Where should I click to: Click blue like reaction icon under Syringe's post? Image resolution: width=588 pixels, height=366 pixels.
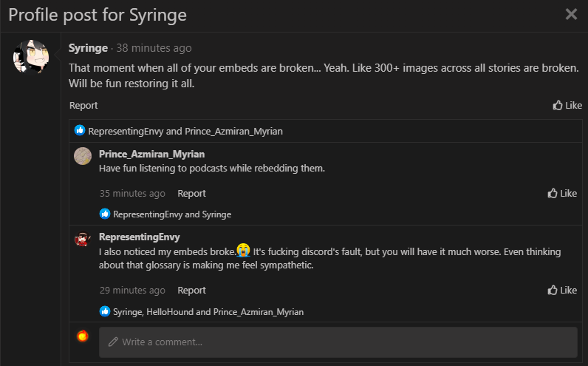[80, 131]
